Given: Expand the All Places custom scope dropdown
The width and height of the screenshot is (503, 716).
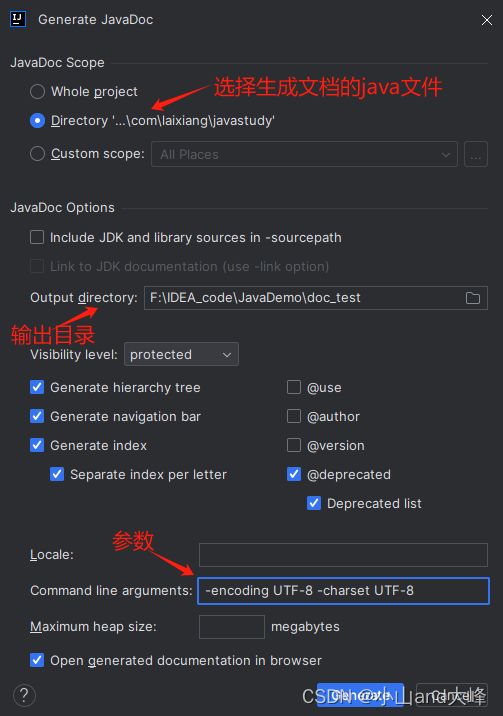Looking at the screenshot, I should (304, 154).
